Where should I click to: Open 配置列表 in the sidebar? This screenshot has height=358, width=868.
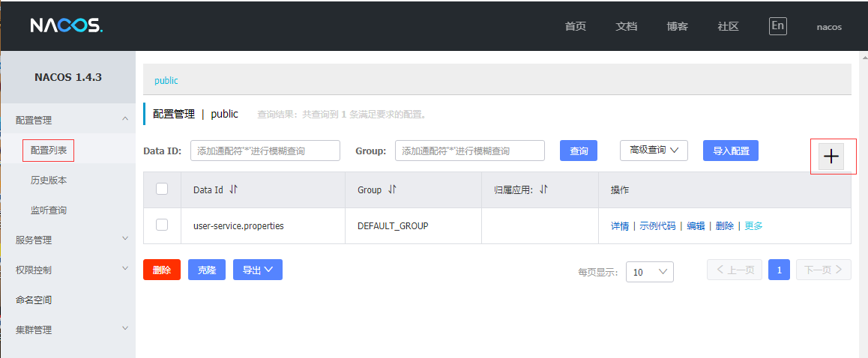pyautogui.click(x=48, y=150)
